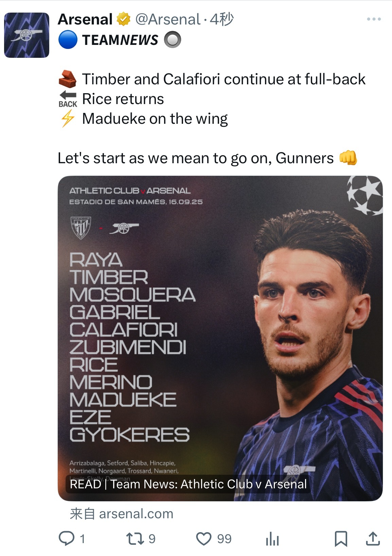Screen dimensions: 392x556
Task: Open the @Arsenal handle
Action: click(168, 20)
